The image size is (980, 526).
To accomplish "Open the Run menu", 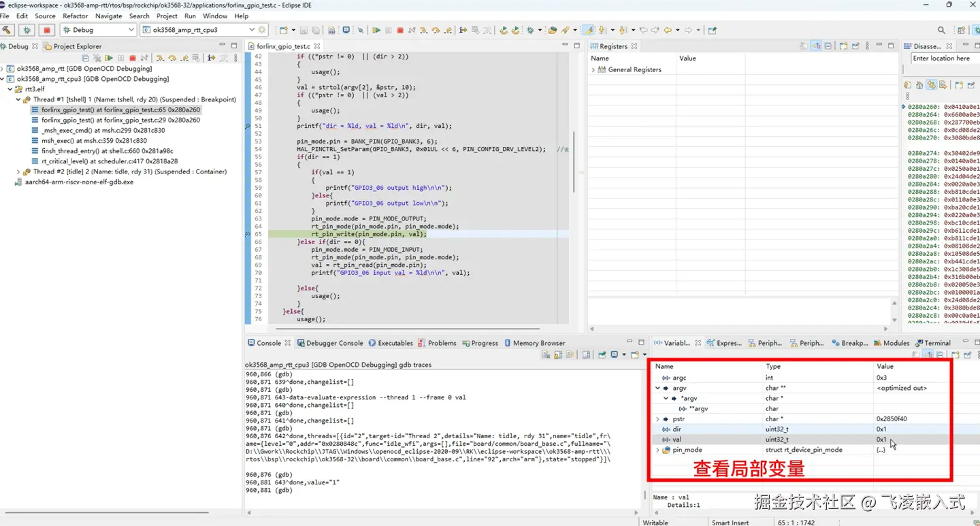I will pos(190,16).
